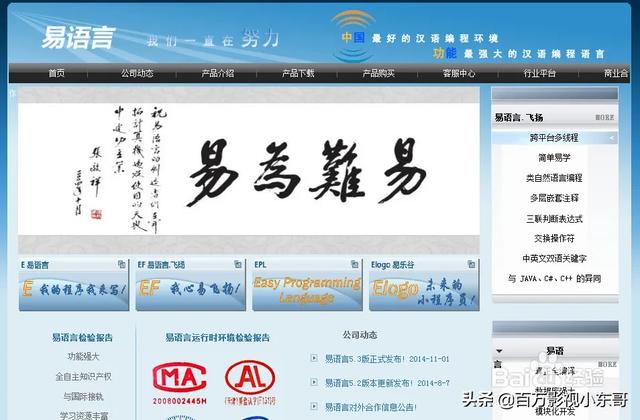Expand the arrow beside 易语言对外合作信息公告
This screenshot has height=420, width=640.
(315, 407)
